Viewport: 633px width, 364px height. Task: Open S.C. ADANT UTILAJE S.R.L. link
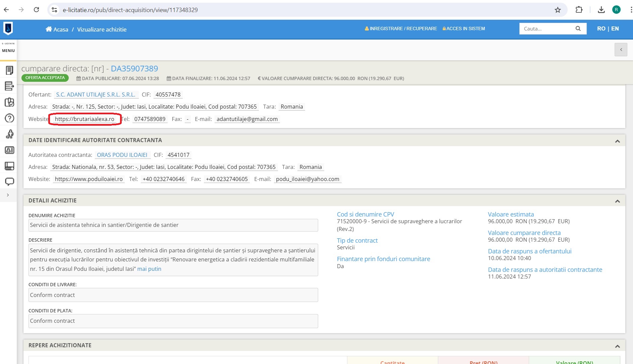coord(96,95)
